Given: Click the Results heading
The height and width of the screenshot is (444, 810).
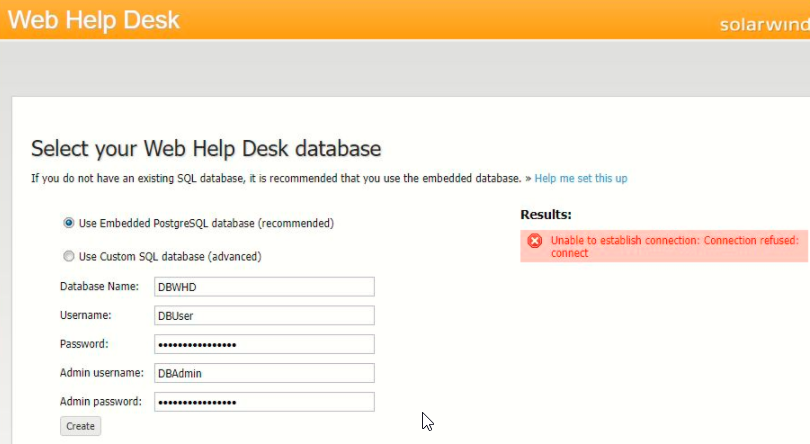Looking at the screenshot, I should (x=546, y=214).
